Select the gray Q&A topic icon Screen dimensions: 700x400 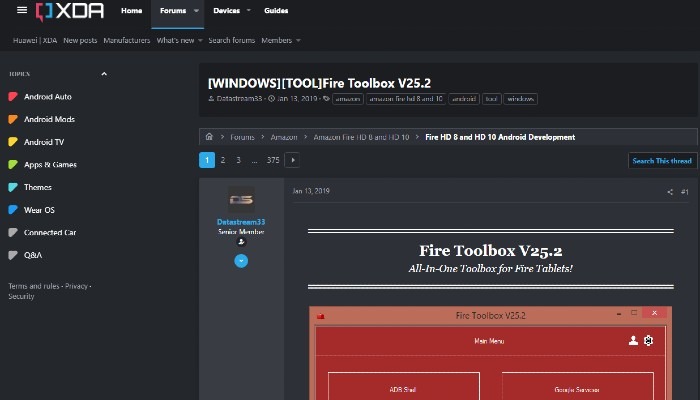13,255
